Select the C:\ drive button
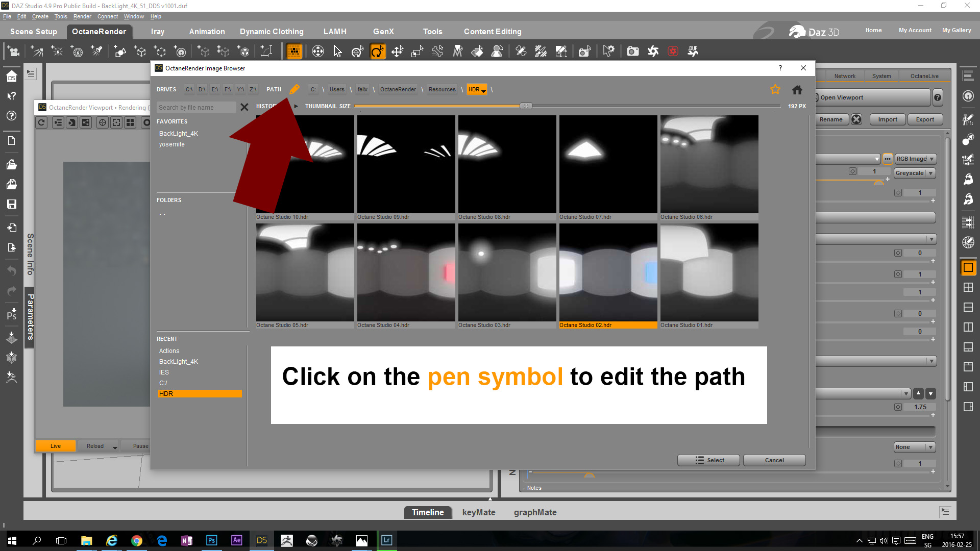980x551 pixels. [189, 89]
